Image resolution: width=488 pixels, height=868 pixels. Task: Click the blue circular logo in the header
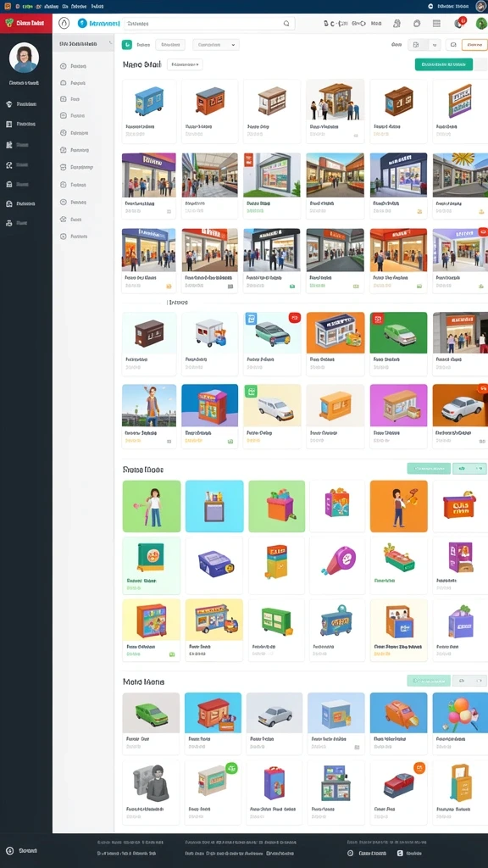(x=82, y=23)
